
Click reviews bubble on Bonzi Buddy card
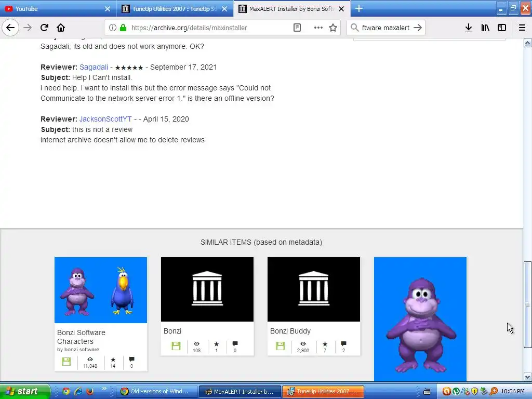344,344
